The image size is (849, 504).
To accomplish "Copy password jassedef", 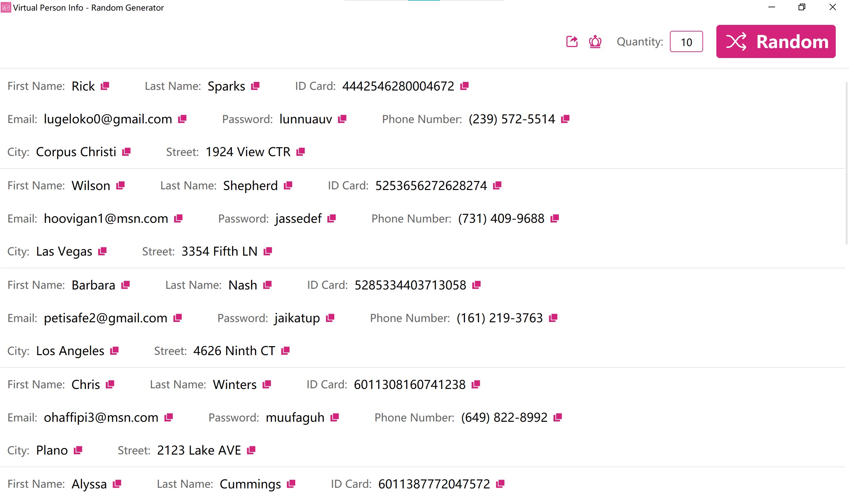I will click(x=331, y=219).
